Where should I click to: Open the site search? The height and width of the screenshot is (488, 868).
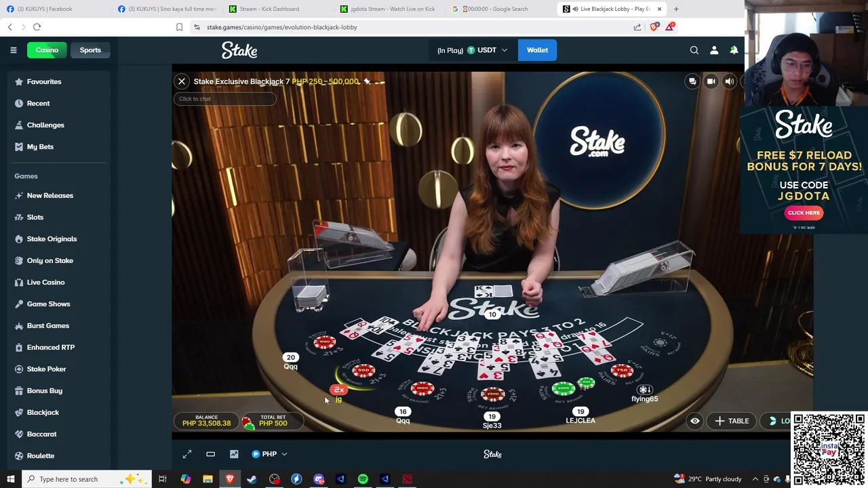(x=694, y=50)
